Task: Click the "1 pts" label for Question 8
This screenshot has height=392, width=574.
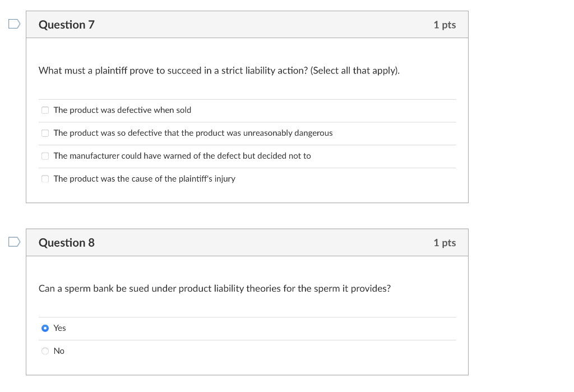Action: (444, 243)
